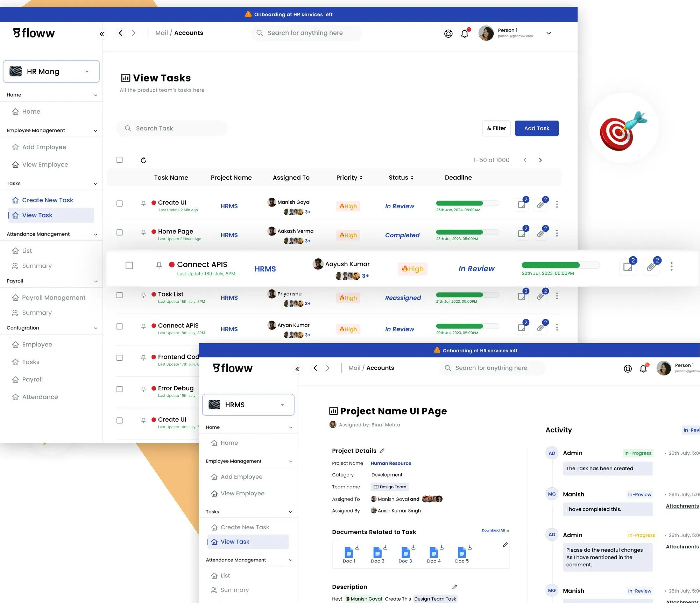Open more options for Task List row
The height and width of the screenshot is (603, 700).
(557, 296)
